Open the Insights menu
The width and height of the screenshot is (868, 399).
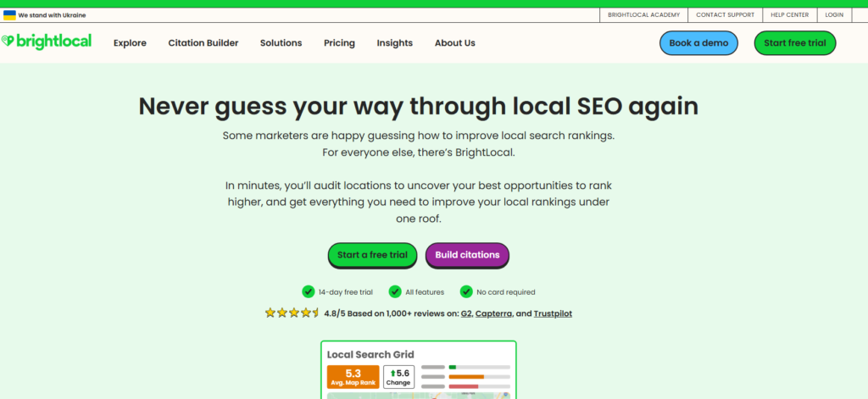[x=395, y=43]
